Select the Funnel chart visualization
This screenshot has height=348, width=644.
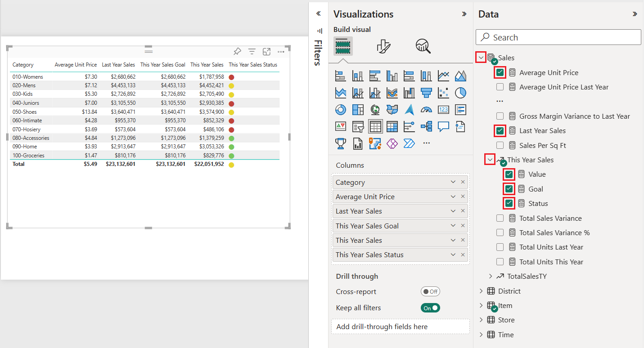426,93
